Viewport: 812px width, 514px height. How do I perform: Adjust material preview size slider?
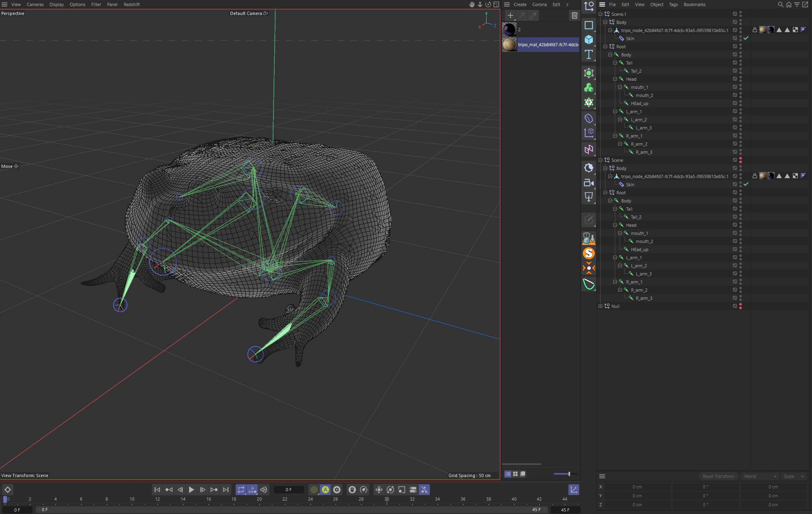[x=569, y=474]
